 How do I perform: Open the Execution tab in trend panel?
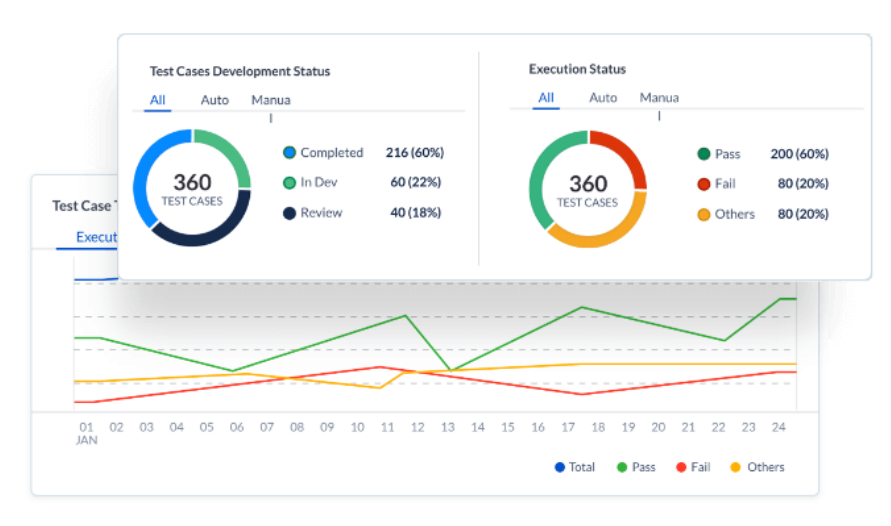tap(97, 238)
